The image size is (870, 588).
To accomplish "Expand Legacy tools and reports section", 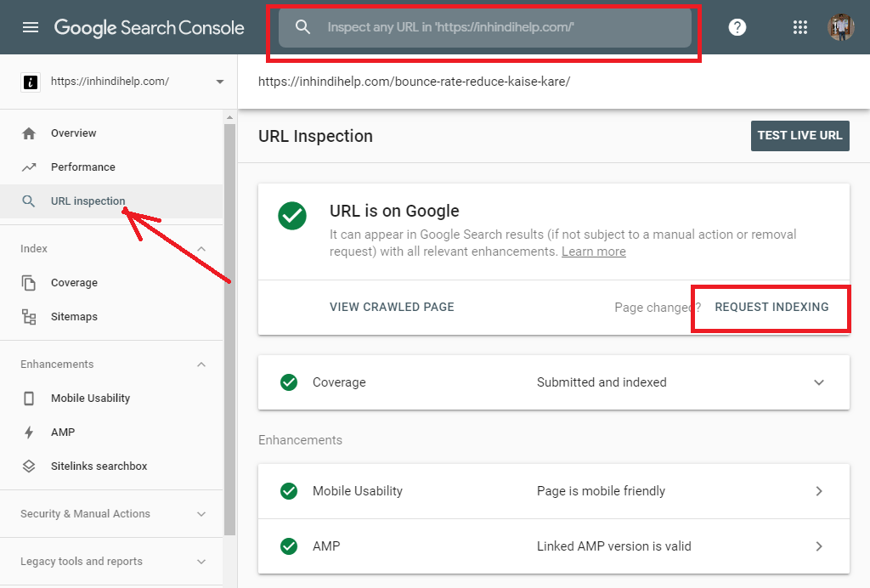I will point(201,562).
